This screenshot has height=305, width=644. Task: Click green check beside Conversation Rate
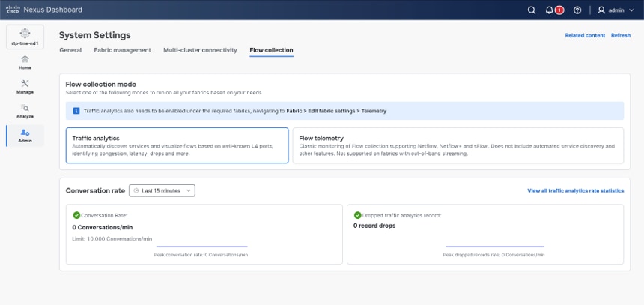(x=76, y=215)
